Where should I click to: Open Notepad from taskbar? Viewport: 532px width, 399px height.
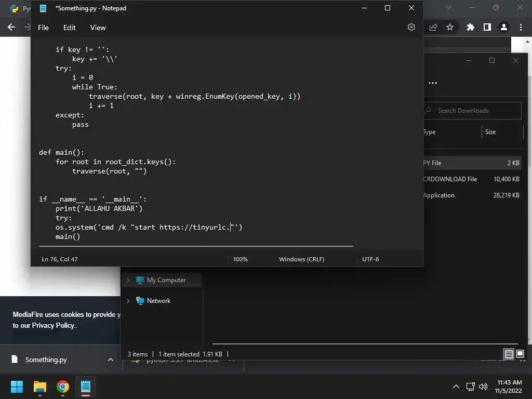click(86, 387)
